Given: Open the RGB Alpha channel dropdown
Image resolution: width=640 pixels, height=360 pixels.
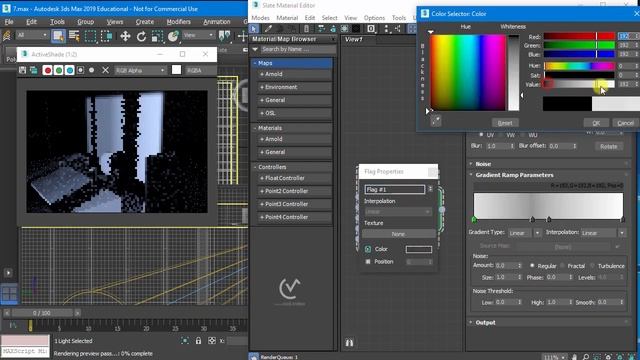Looking at the screenshot, I should (x=140, y=70).
